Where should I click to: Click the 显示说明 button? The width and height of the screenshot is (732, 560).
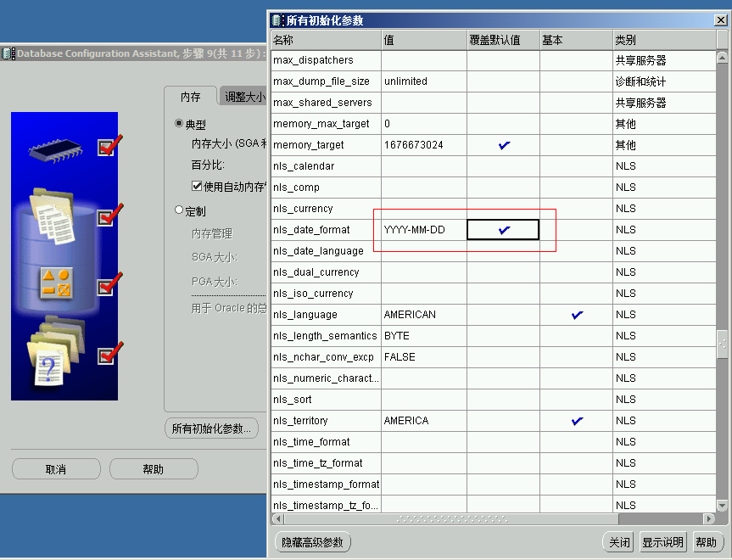pyautogui.click(x=662, y=541)
